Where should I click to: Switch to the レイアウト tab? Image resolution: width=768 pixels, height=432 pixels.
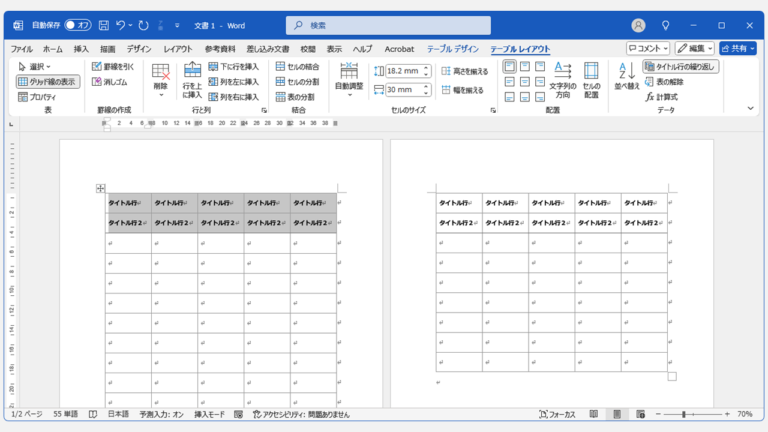pos(178,49)
